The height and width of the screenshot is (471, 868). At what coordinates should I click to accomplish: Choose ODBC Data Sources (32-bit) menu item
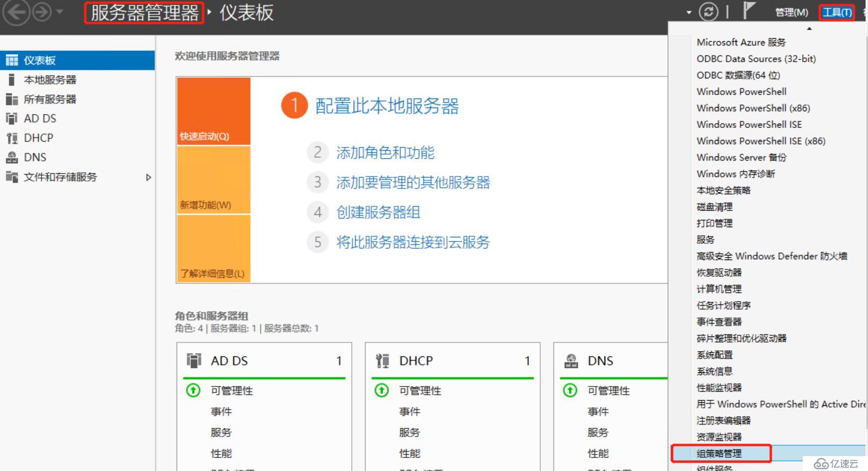pos(756,59)
